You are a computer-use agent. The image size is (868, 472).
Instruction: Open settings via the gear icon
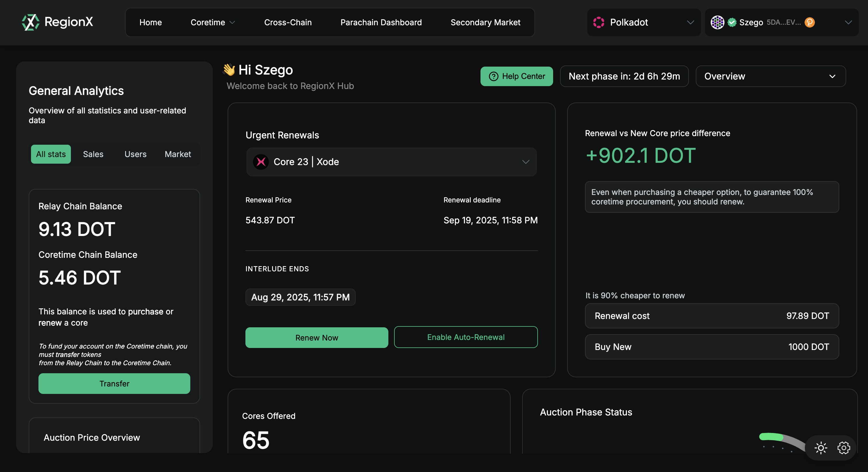844,448
